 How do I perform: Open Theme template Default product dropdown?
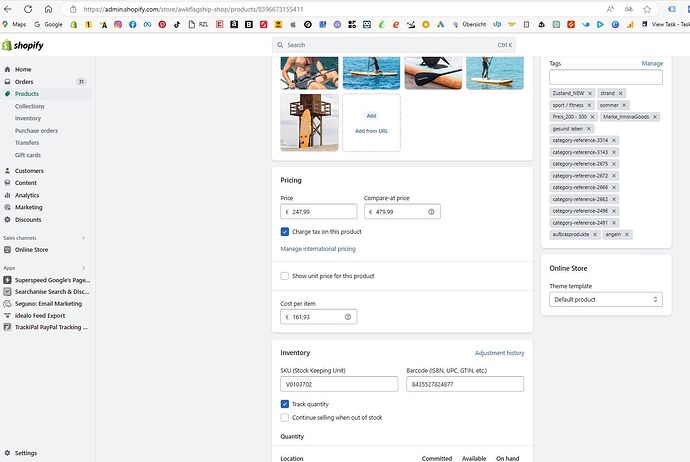[606, 300]
